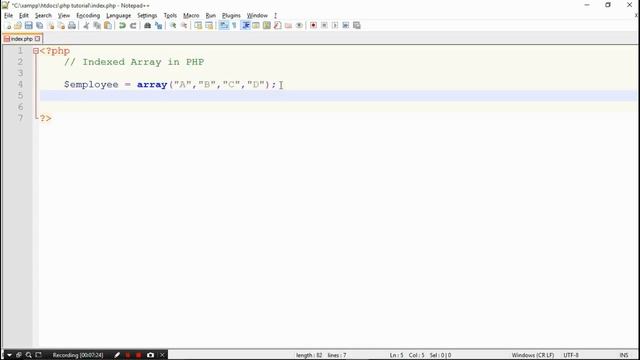
Task: Click the Document Map toolbar icon
Action: pyautogui.click(x=267, y=25)
